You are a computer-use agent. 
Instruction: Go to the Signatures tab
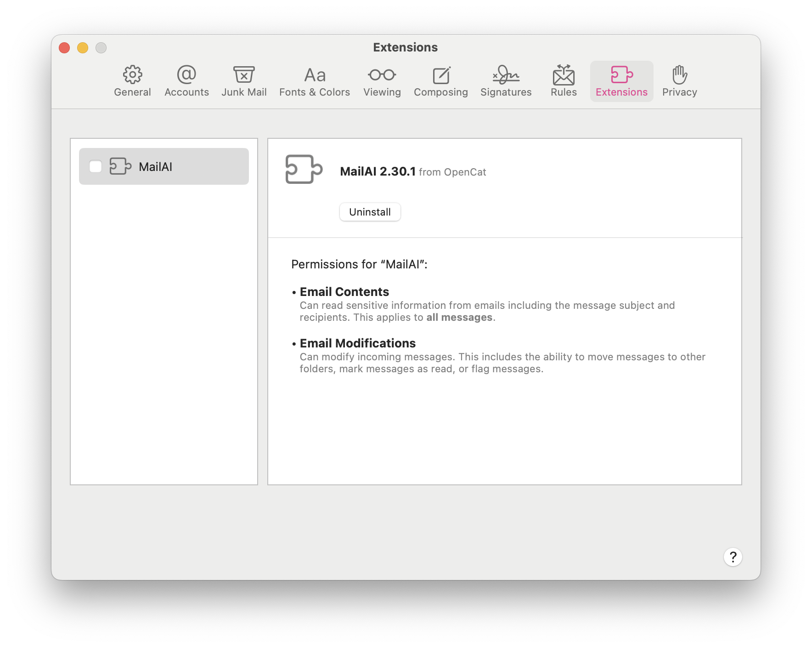click(506, 81)
